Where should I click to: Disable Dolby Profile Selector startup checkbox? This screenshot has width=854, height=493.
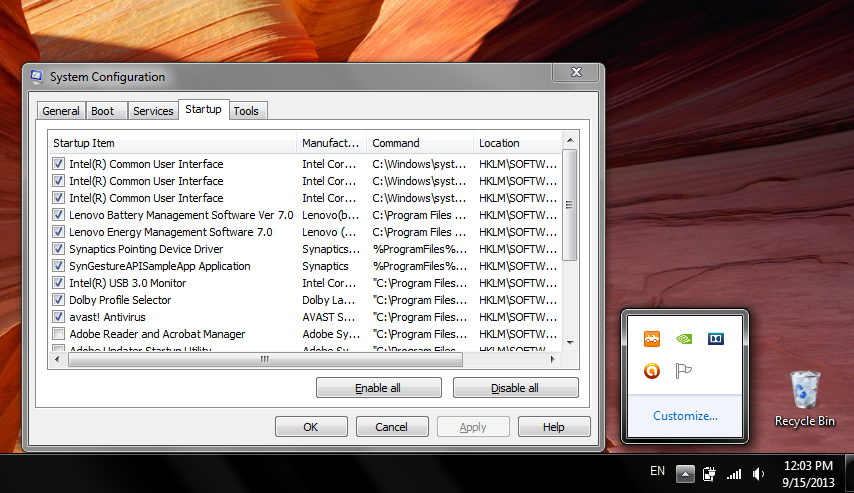click(58, 300)
